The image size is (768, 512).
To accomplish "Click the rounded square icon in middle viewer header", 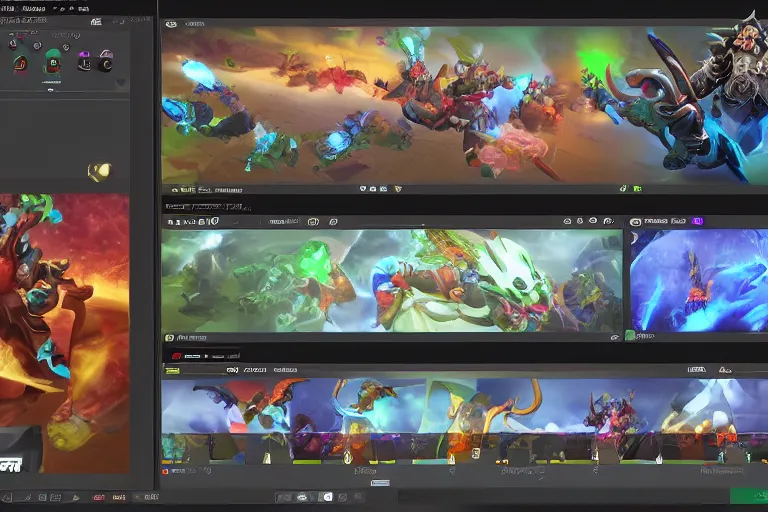I will pyautogui.click(x=313, y=222).
